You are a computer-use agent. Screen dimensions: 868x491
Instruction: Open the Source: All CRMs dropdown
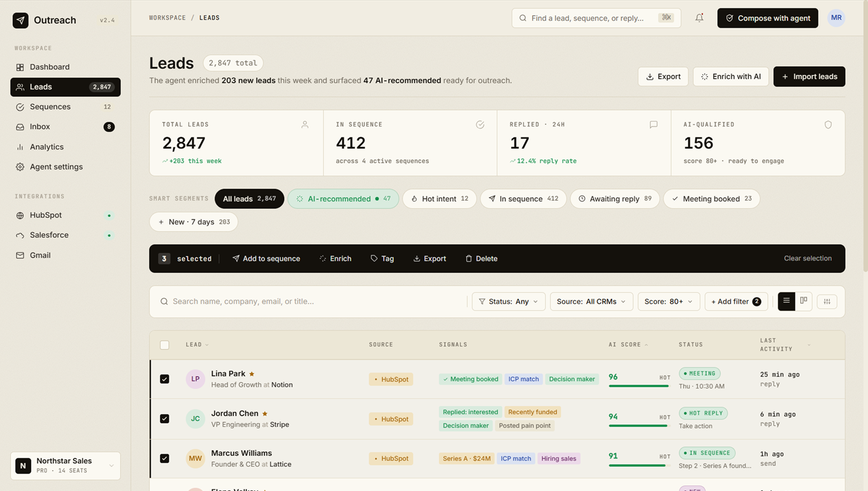(591, 302)
